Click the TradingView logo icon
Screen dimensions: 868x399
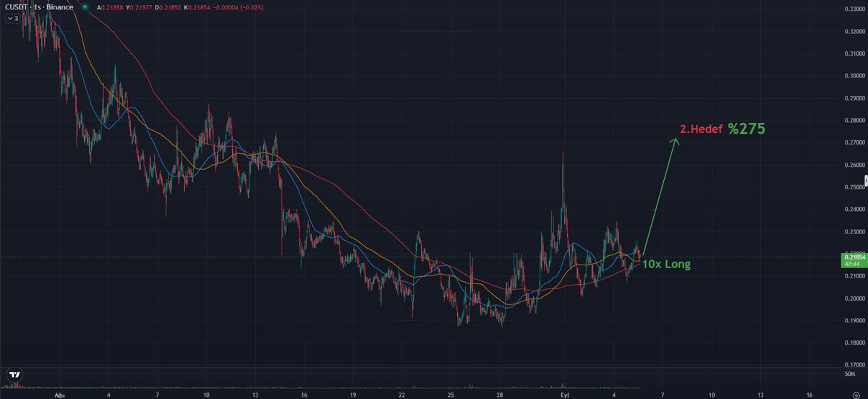[x=14, y=375]
